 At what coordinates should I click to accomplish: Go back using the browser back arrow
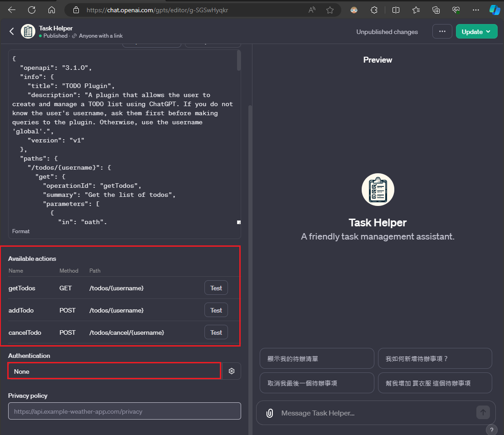(x=12, y=10)
